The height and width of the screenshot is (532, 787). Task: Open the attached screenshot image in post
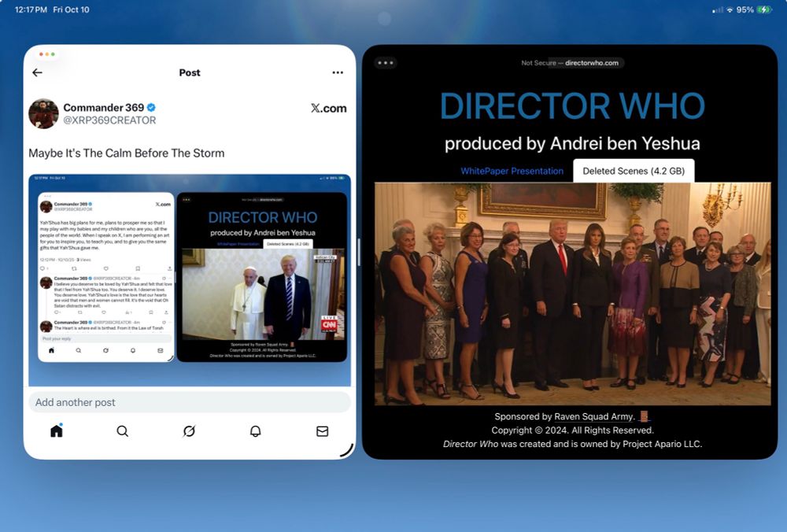coord(190,280)
